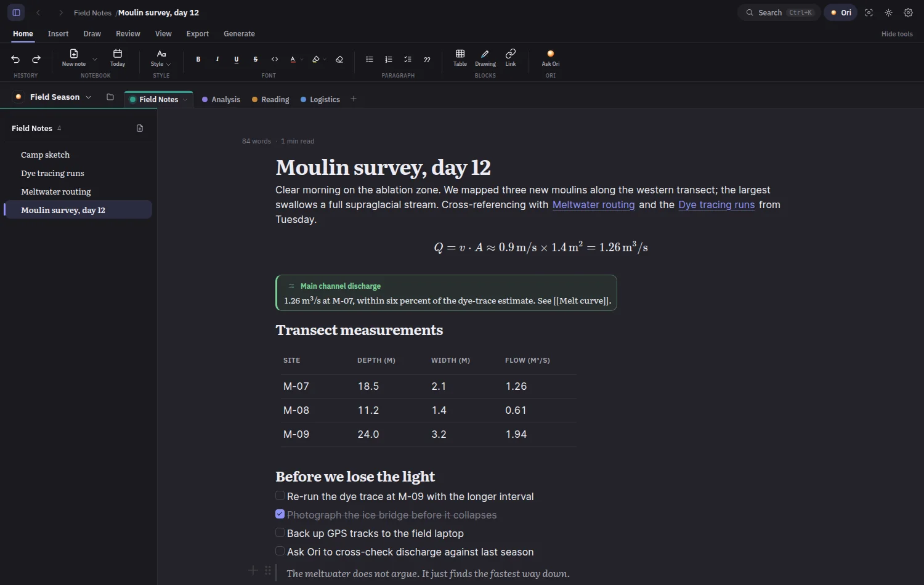
Task: Apply highlight with the marker swatch
Action: [315, 59]
